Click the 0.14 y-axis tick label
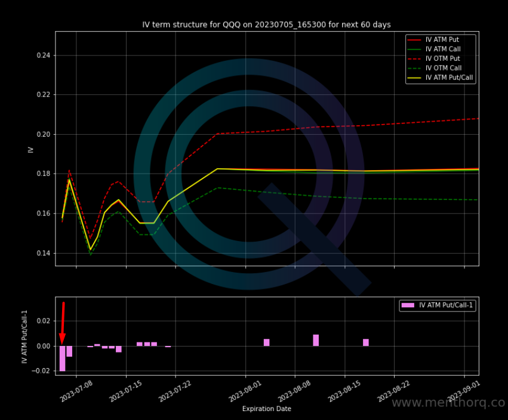Image resolution: width=508 pixels, height=420 pixels. [x=44, y=253]
